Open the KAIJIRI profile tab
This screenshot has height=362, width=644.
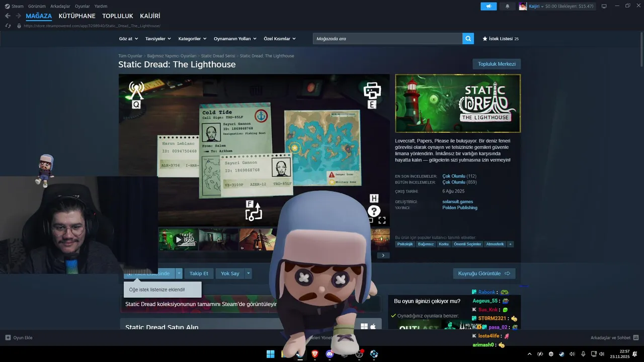pyautogui.click(x=150, y=16)
